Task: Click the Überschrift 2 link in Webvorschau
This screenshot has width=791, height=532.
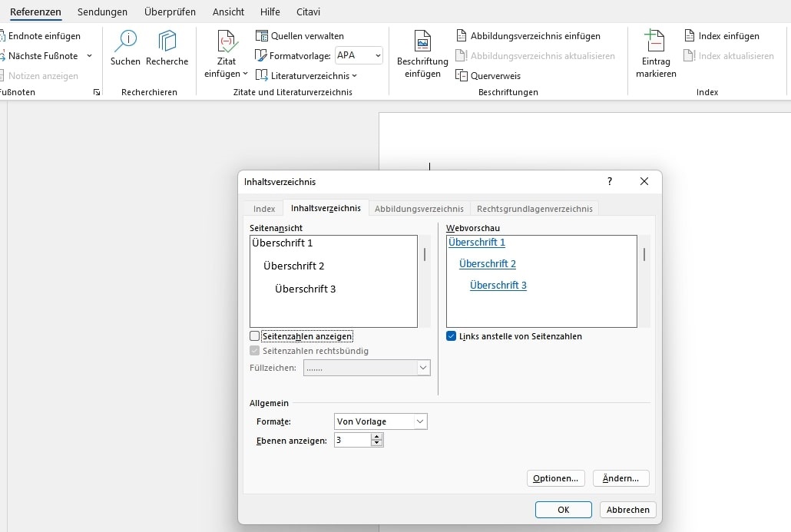Action: coord(488,264)
